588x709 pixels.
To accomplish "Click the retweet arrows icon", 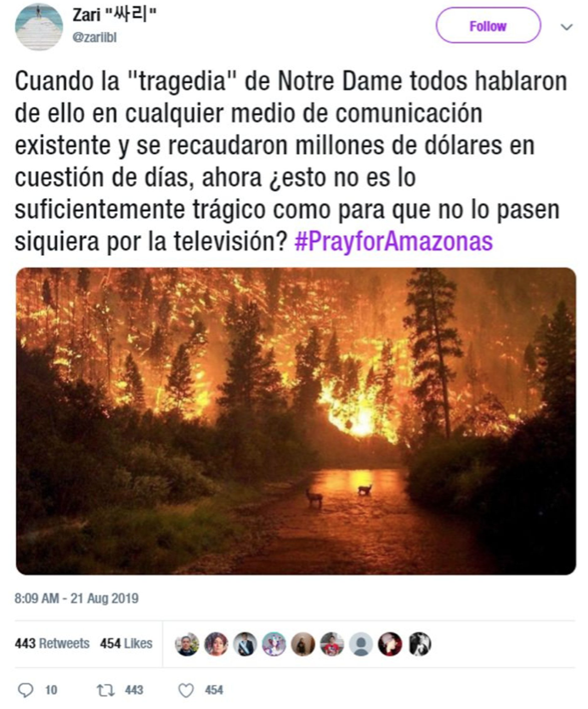I will tap(105, 690).
